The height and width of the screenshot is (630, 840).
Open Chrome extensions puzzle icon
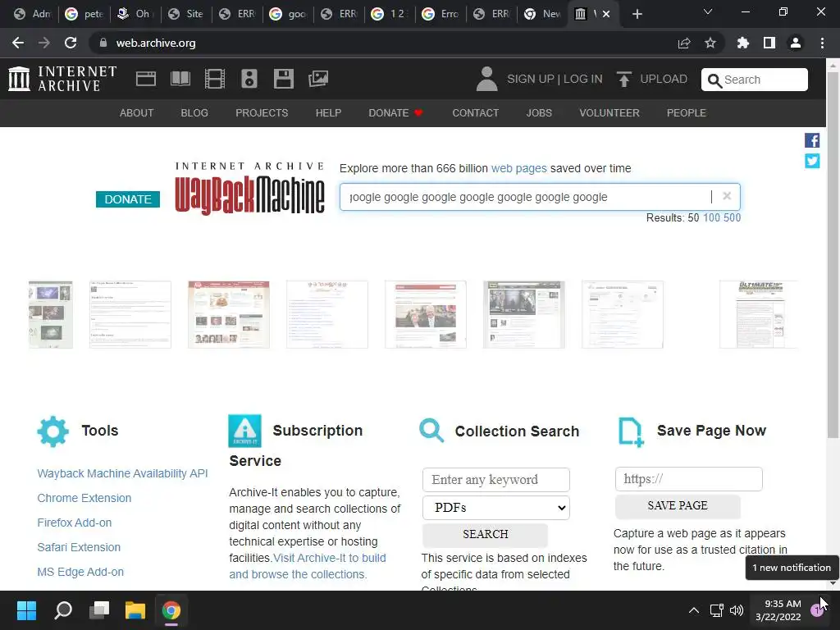click(742, 43)
